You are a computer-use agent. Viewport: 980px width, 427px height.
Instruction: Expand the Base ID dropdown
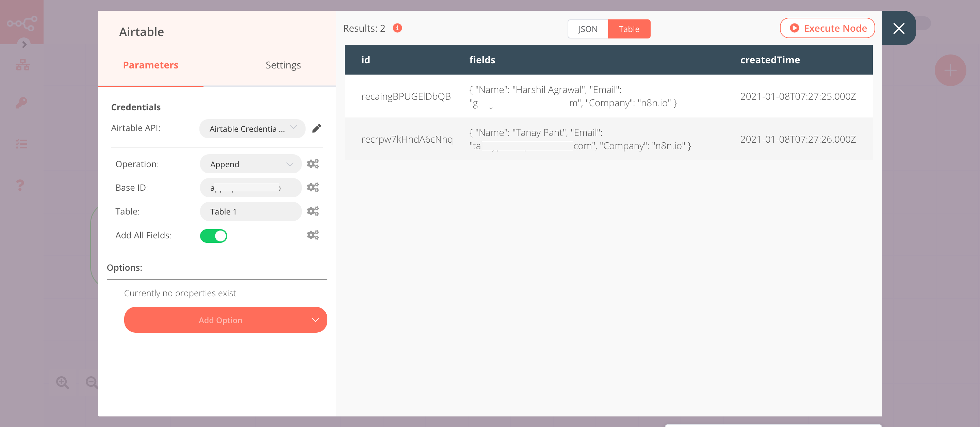(249, 188)
